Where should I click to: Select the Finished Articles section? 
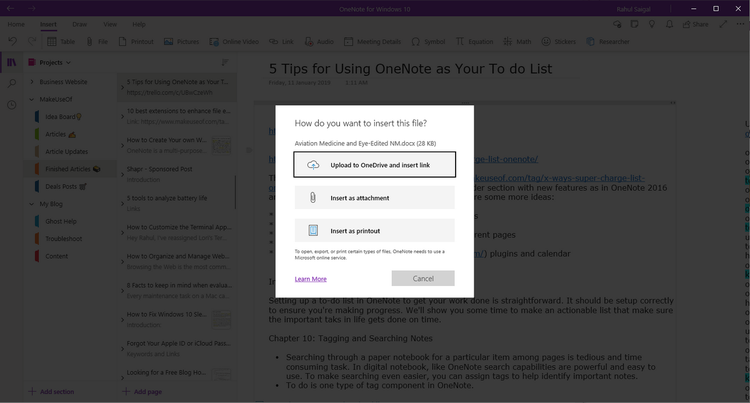pyautogui.click(x=72, y=169)
